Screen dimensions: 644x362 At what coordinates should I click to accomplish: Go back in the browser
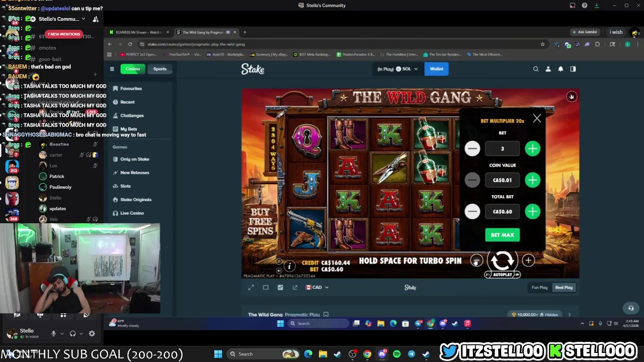(x=110, y=44)
